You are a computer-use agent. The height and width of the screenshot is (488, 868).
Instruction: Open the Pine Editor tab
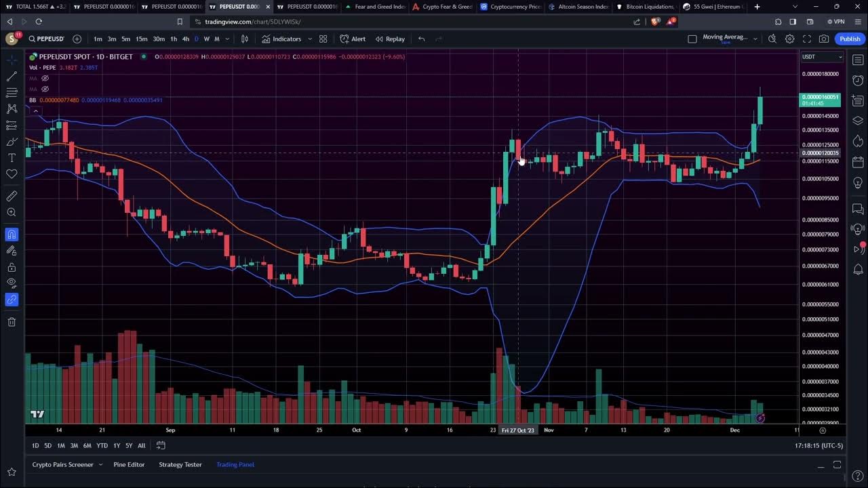pos(129,464)
